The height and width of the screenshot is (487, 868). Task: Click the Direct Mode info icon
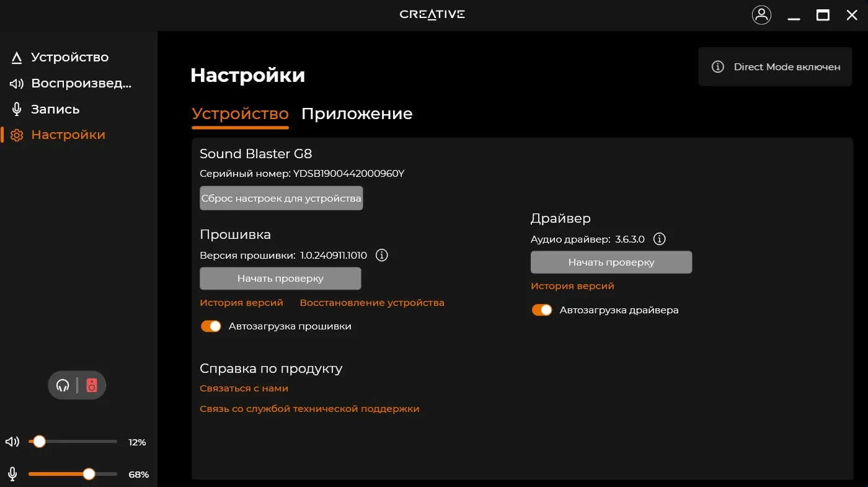pos(718,67)
